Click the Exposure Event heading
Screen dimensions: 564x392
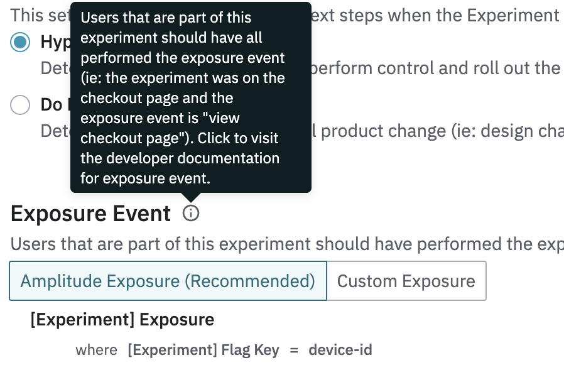pyautogui.click(x=90, y=214)
